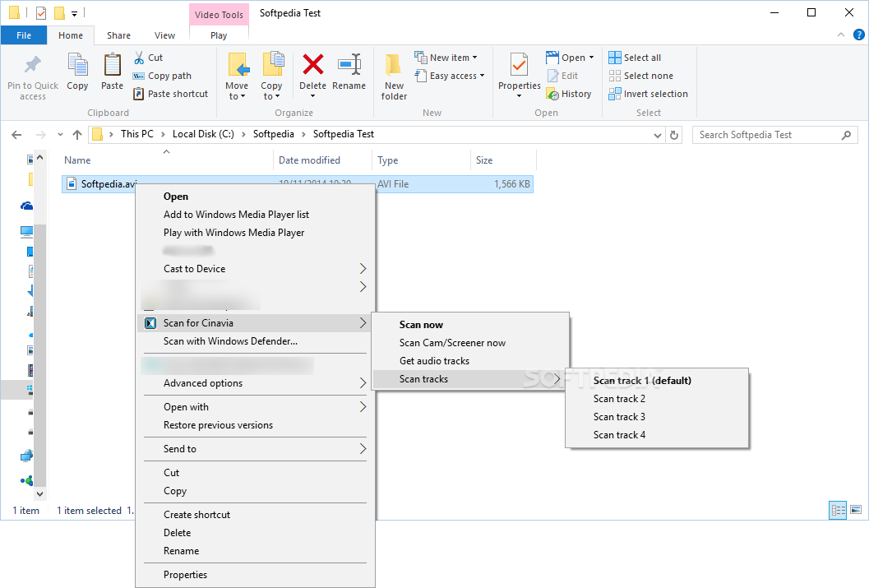869x588 pixels.
Task: Expand Open with submenu
Action: click(256, 407)
